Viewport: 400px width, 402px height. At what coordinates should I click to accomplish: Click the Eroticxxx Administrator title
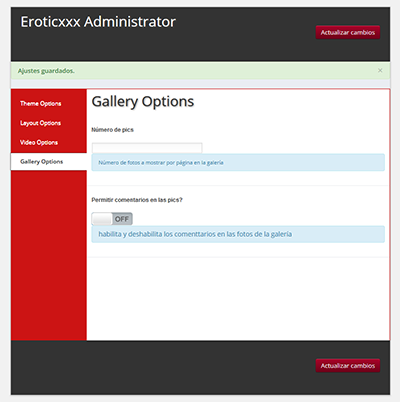click(98, 22)
